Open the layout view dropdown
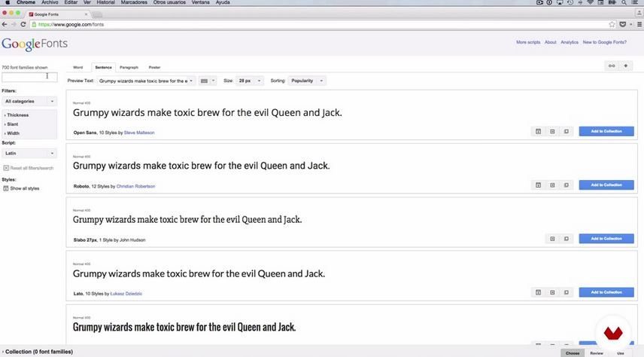The image size is (644, 357). (208, 81)
